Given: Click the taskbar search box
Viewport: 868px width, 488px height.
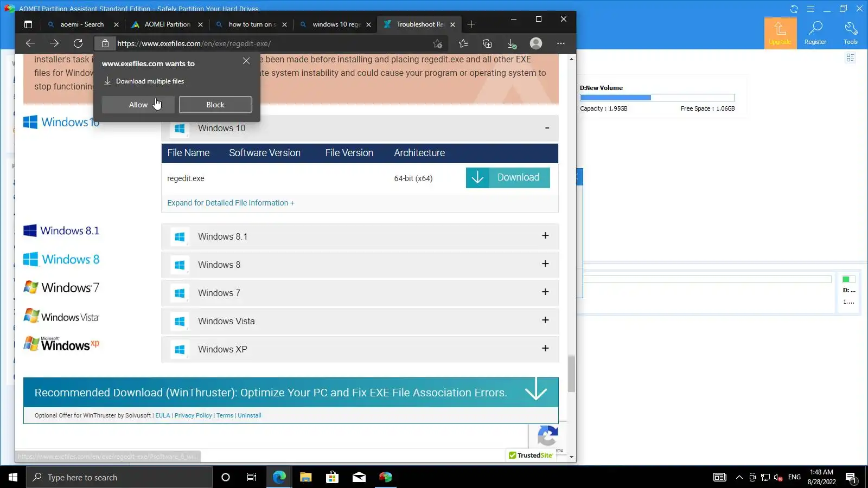Looking at the screenshot, I should [119, 477].
